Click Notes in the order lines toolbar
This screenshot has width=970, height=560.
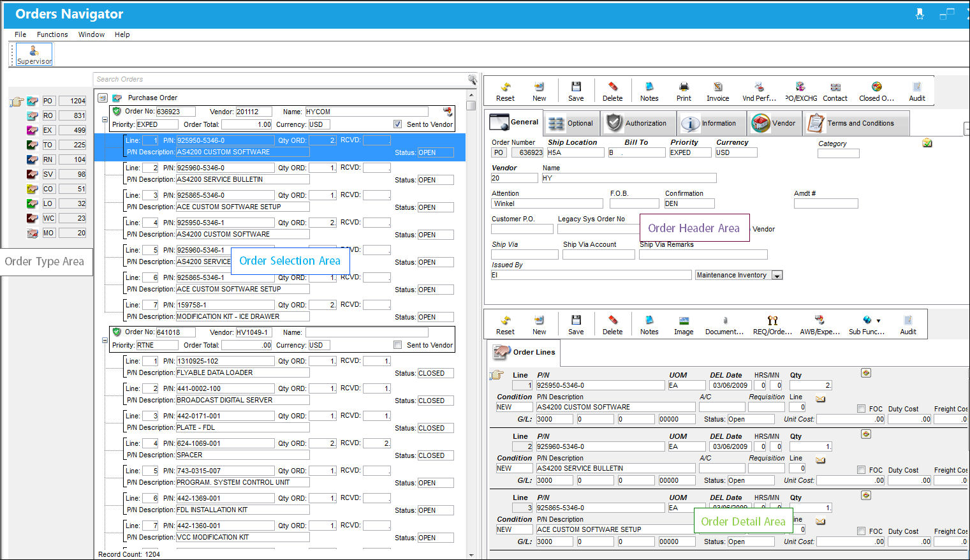pyautogui.click(x=649, y=325)
